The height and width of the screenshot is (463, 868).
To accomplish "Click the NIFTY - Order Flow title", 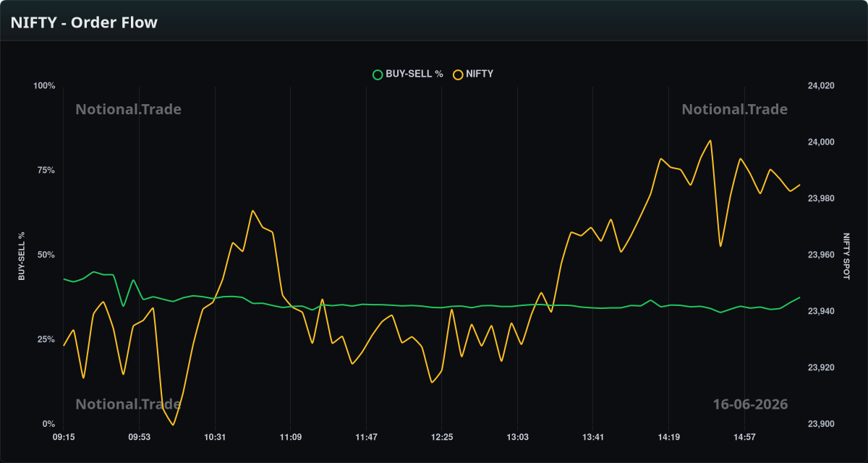I will click(84, 22).
